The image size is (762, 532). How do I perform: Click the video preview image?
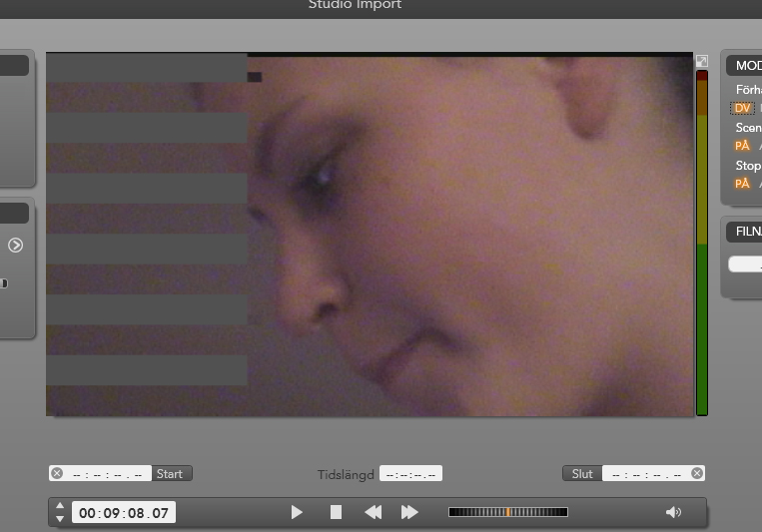370,235
